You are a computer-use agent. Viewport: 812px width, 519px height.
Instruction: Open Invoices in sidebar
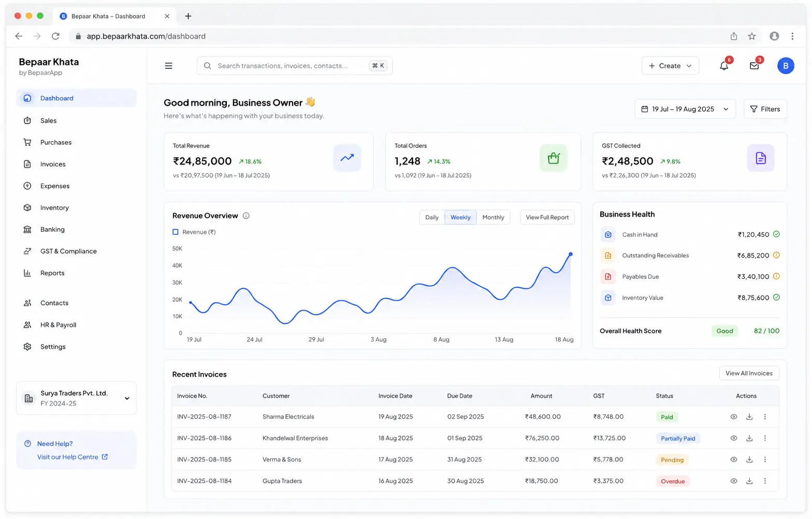tap(76, 164)
